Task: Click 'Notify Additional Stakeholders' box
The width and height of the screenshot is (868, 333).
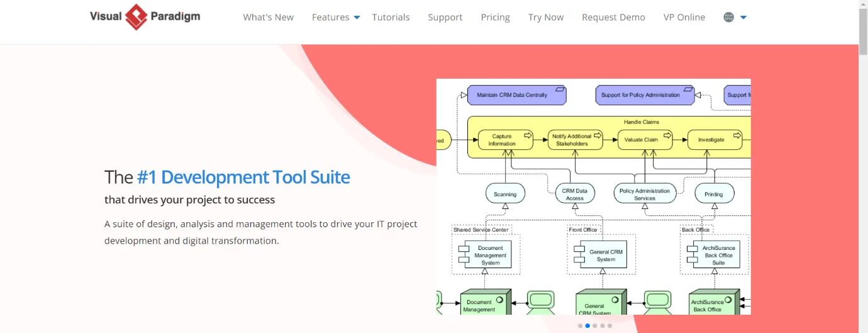Action: coord(575,140)
